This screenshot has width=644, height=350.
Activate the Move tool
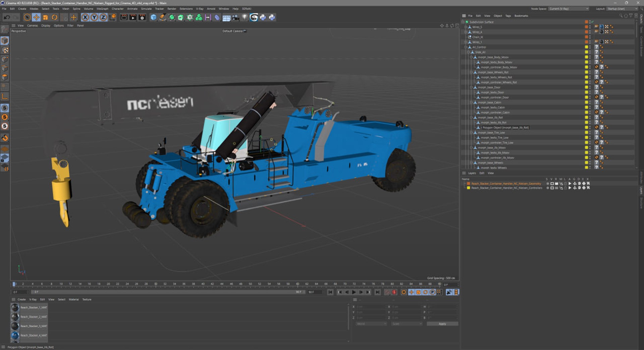click(x=37, y=17)
